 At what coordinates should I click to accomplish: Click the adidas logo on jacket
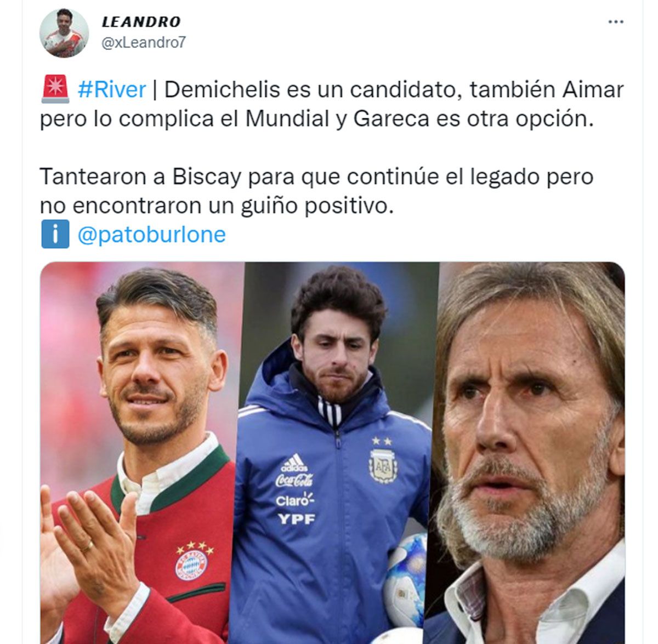click(x=294, y=462)
